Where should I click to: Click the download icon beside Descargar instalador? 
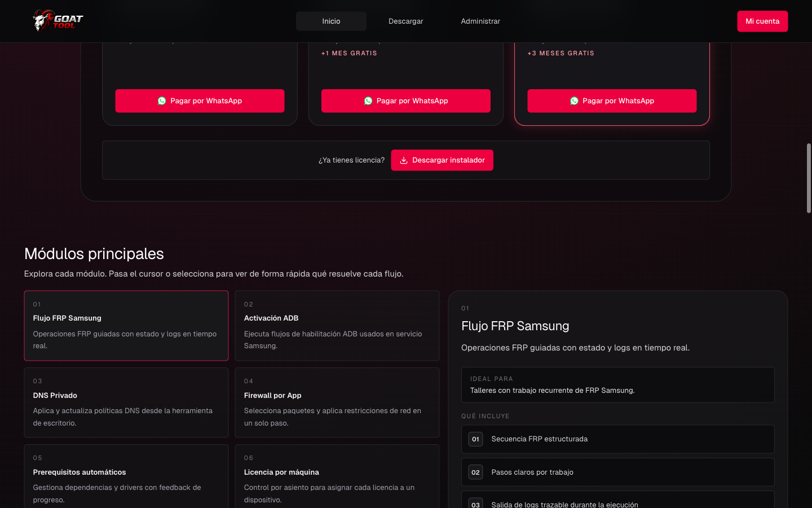point(404,160)
